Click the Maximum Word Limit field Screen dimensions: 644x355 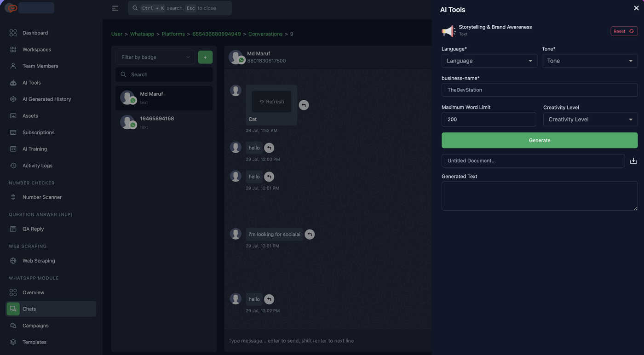click(x=489, y=120)
